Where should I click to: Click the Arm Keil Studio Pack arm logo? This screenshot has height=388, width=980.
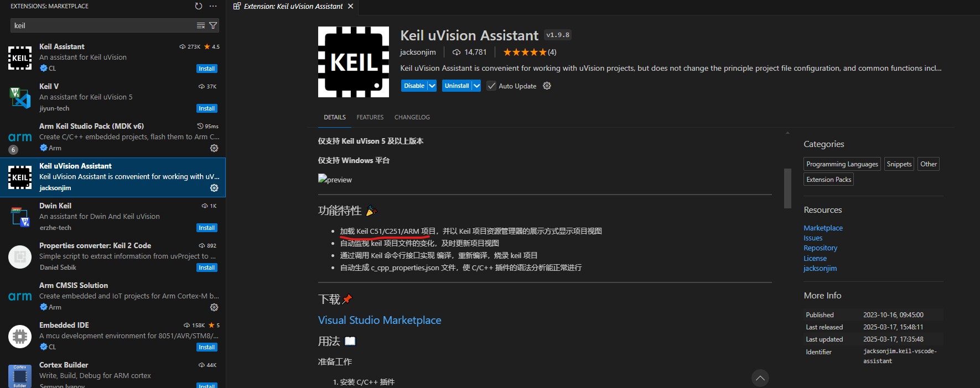click(x=20, y=138)
